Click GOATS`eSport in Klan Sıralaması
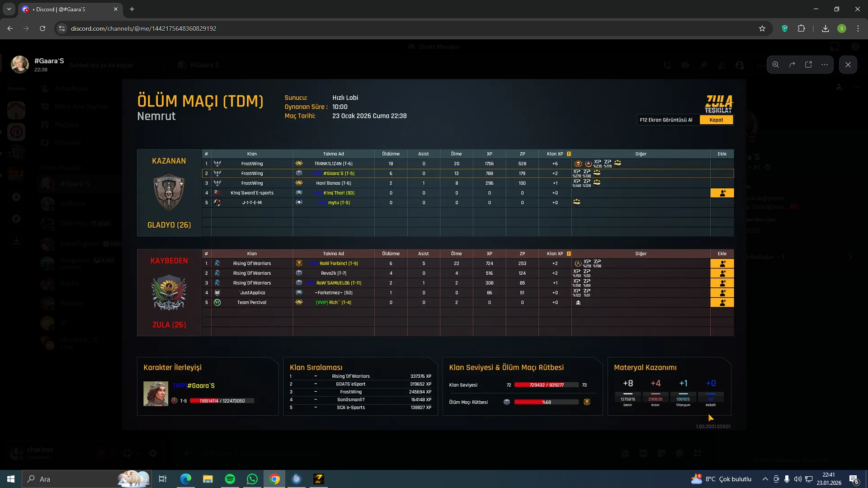The width and height of the screenshot is (868, 488). click(351, 384)
